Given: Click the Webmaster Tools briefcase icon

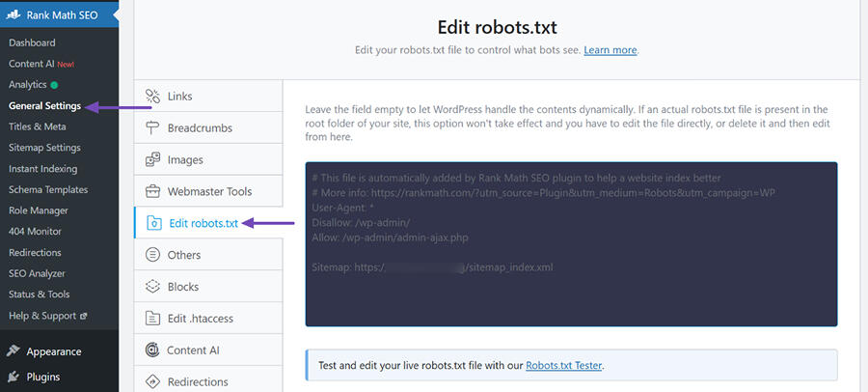Looking at the screenshot, I should pos(152,191).
